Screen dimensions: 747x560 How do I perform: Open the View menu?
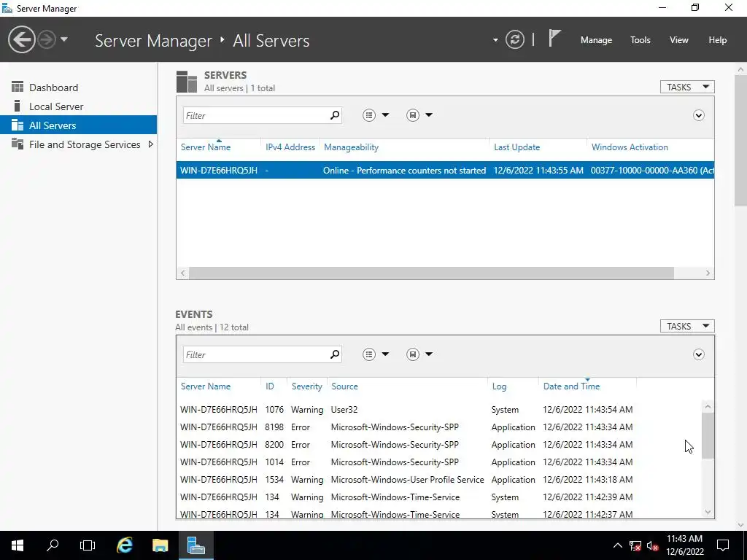[x=679, y=40]
